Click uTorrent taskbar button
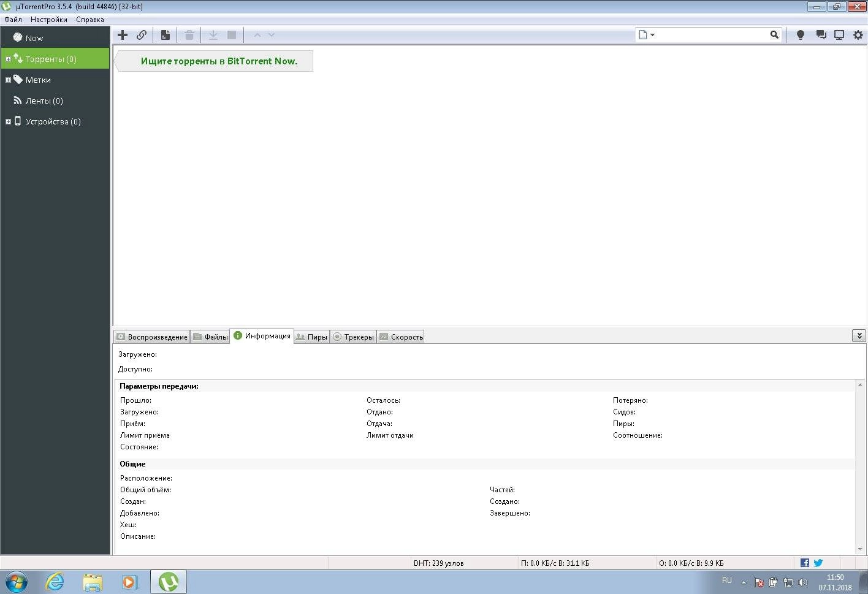 [x=169, y=581]
